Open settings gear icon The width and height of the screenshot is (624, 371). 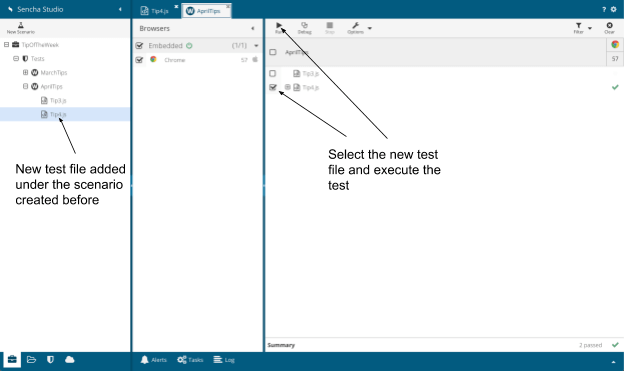tap(613, 10)
